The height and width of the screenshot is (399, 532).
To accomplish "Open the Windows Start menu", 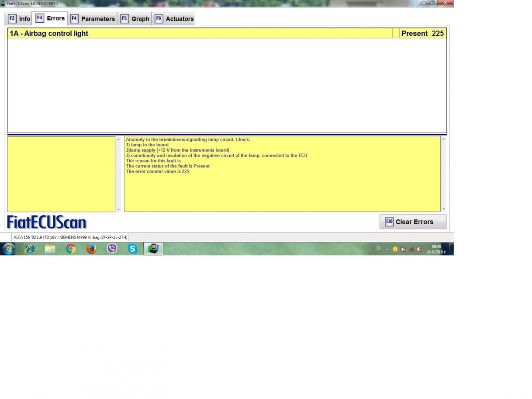I will pyautogui.click(x=9, y=249).
